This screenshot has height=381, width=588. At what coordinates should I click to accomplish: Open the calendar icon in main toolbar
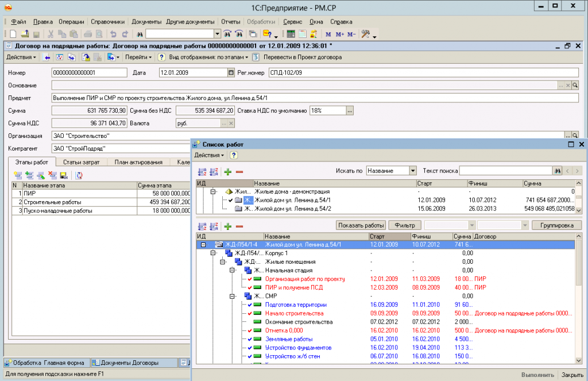point(302,34)
